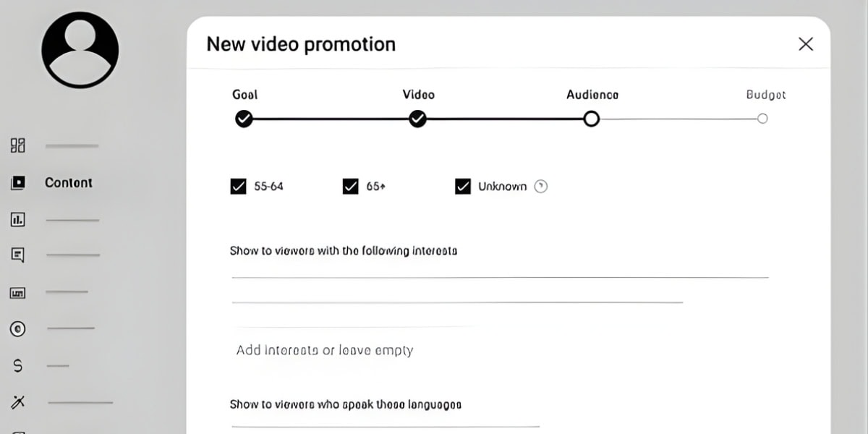Uncheck the Unknown age option

[463, 186]
